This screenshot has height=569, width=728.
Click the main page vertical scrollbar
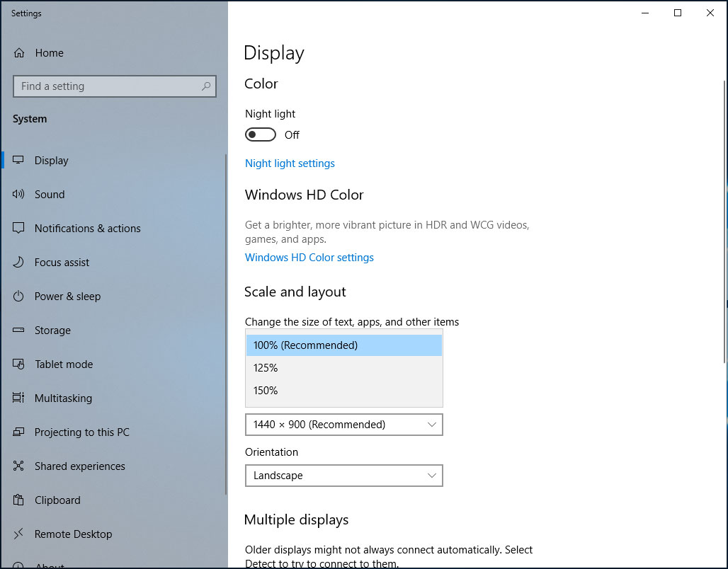724,222
